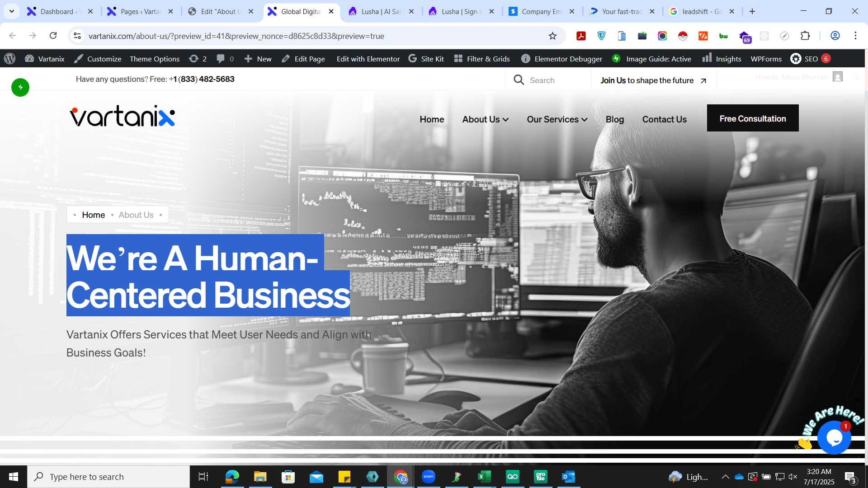This screenshot has height=488, width=868.
Task: Click the Howdy user avatar
Action: [x=838, y=77]
